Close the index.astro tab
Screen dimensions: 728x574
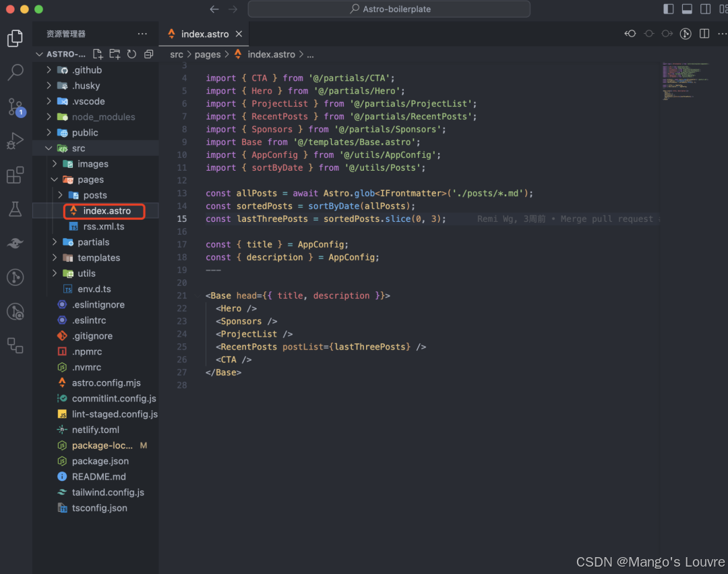coord(239,34)
